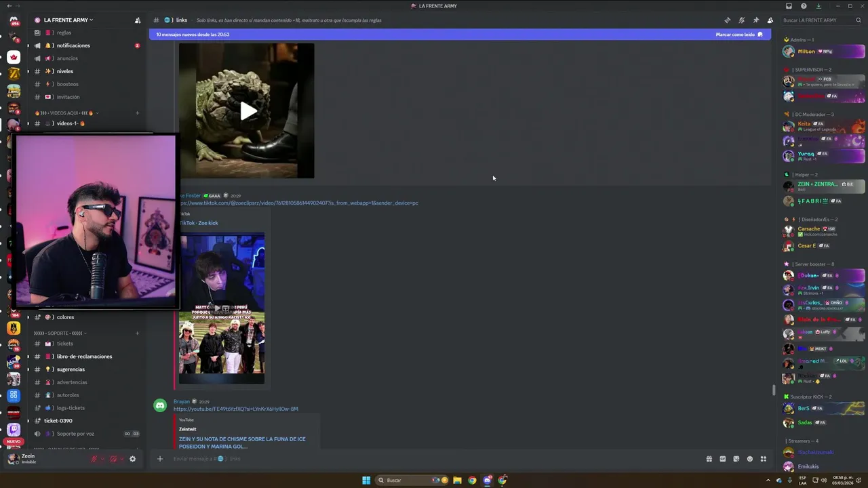Open Google Chrome from the taskbar
This screenshot has height=488, width=868.
pos(472,481)
